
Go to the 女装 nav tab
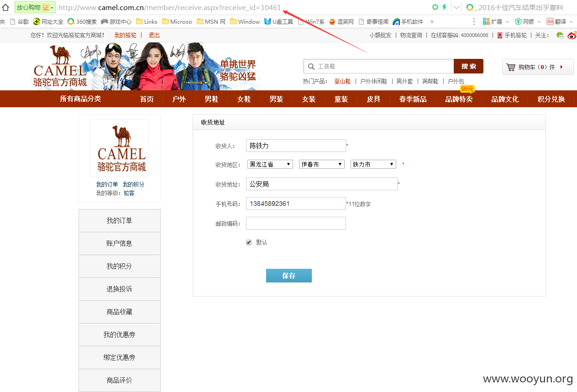point(309,99)
